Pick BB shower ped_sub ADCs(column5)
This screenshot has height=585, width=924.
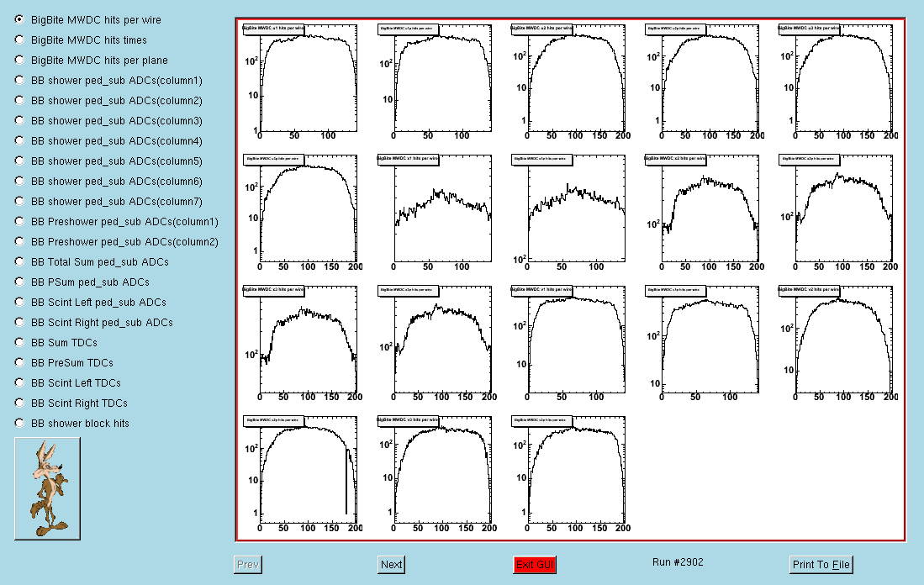19,161
